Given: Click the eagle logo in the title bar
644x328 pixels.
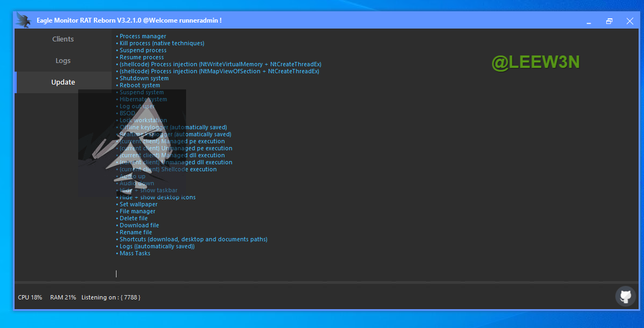Looking at the screenshot, I should 23,20.
